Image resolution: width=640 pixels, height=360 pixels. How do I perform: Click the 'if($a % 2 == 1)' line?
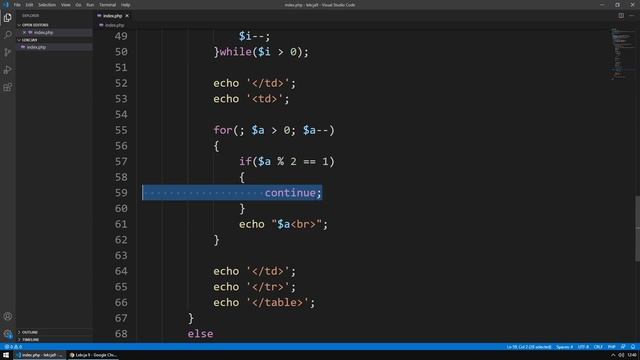(x=287, y=162)
